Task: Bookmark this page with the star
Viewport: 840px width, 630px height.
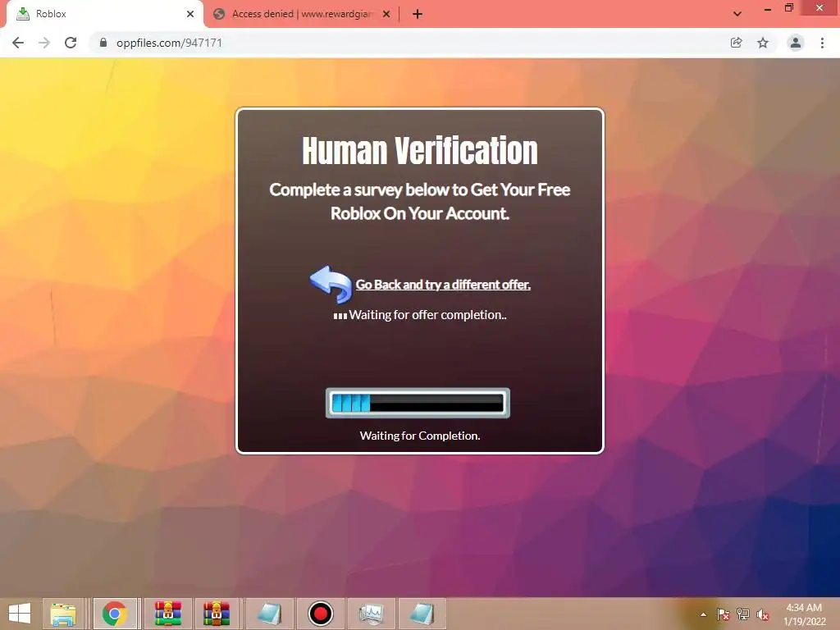Action: click(x=763, y=43)
